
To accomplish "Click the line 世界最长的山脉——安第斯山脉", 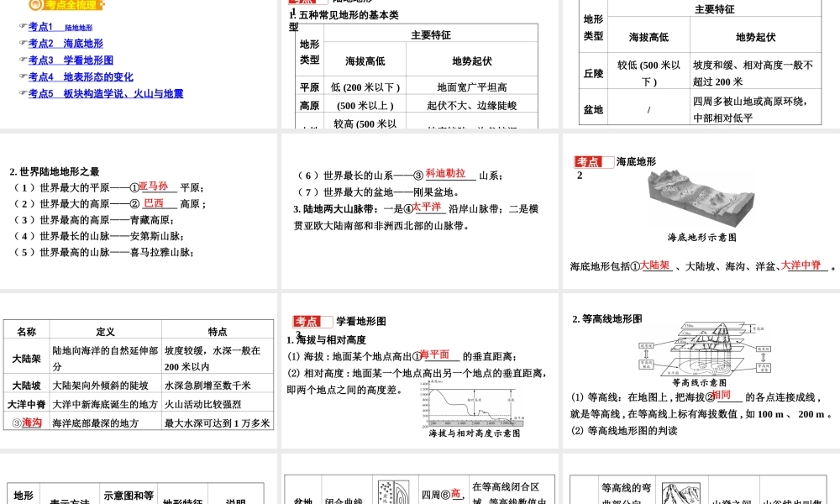I will click(x=98, y=236).
